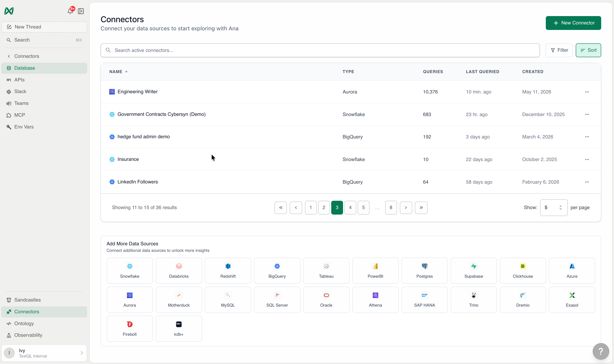The height and width of the screenshot is (364, 614).
Task: Open the notifications bell
Action: (x=70, y=11)
